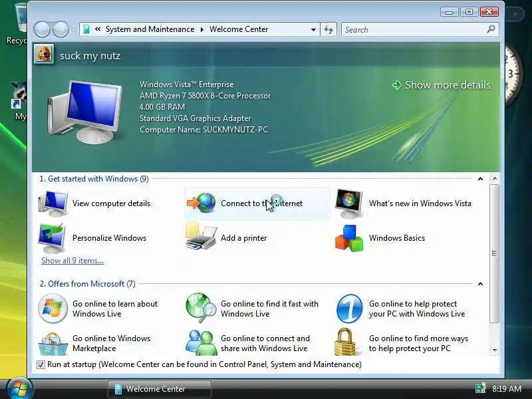This screenshot has width=532, height=399.
Task: Maximize the Welcome Center window
Action: pos(469,12)
